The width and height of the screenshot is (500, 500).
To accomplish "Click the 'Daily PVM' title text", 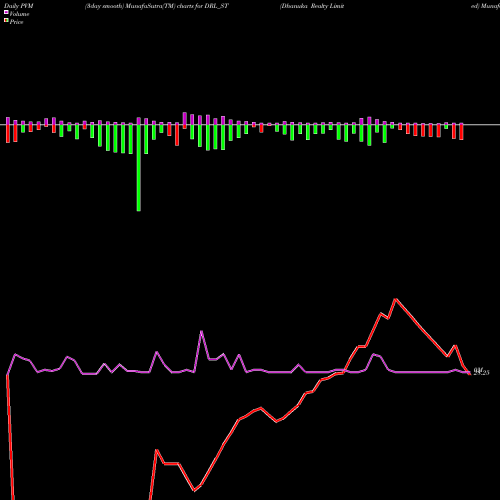I will tap(19, 6).
